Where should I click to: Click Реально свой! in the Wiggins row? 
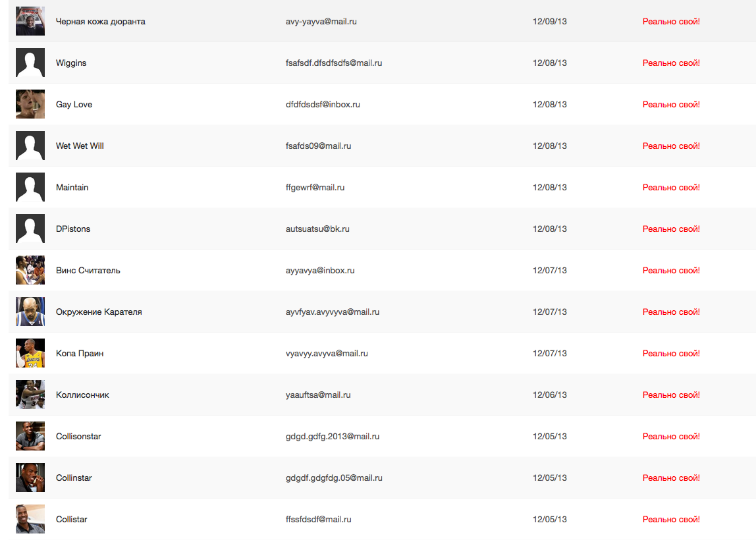click(671, 63)
